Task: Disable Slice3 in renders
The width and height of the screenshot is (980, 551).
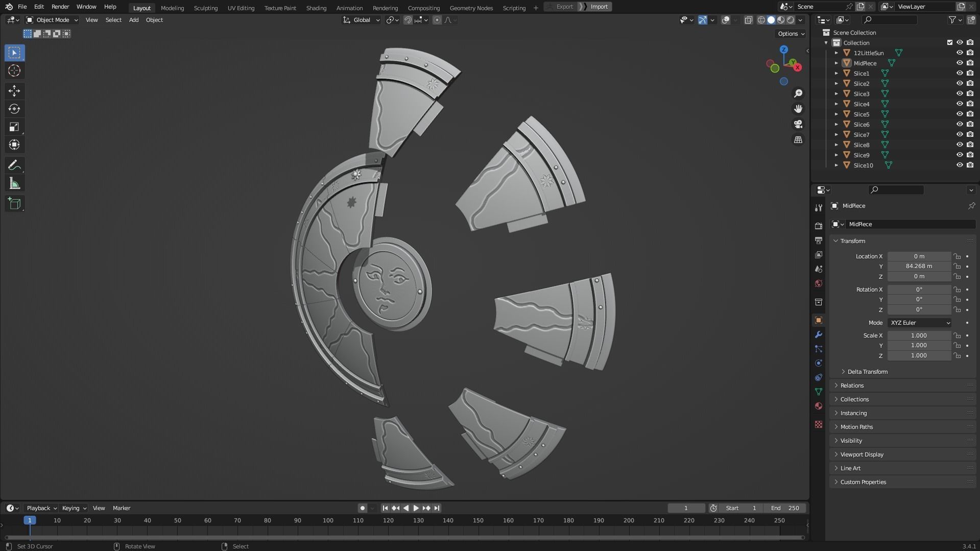Action: click(970, 93)
